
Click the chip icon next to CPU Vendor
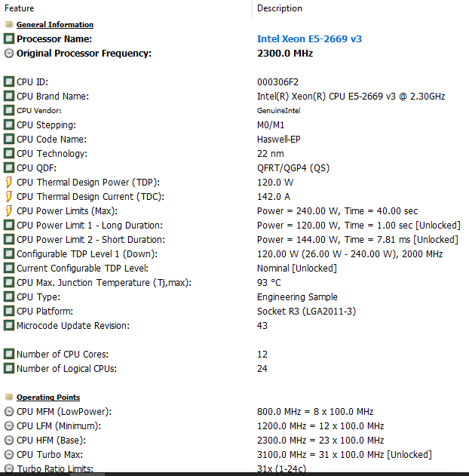point(9,110)
